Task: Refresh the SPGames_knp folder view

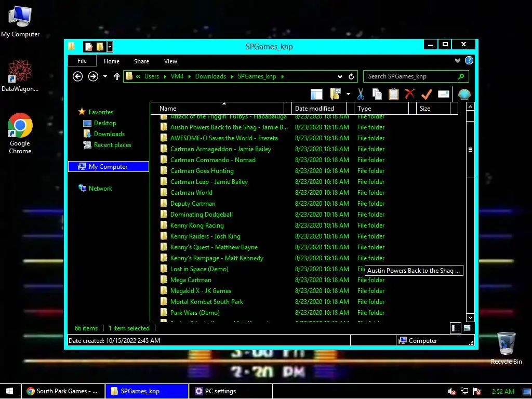Action: [x=351, y=77]
